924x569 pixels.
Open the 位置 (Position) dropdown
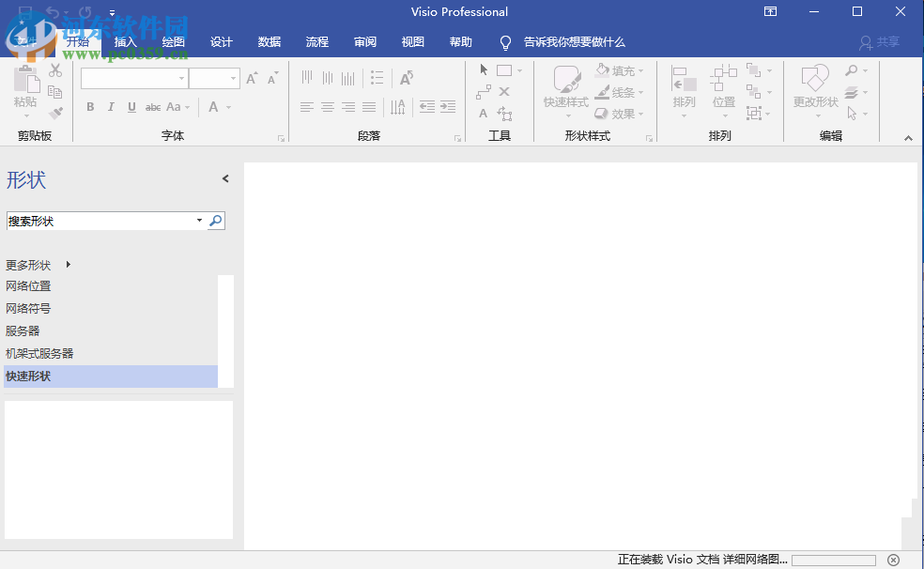coord(723,92)
